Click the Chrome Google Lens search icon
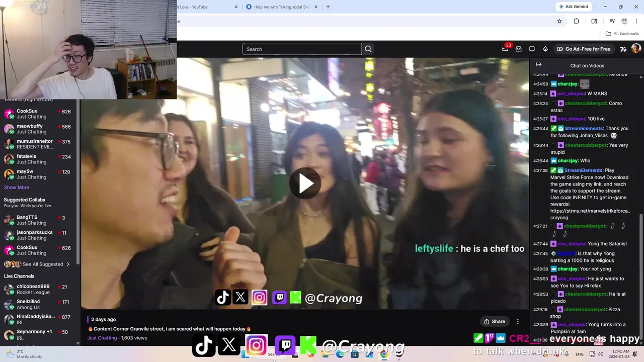The height and width of the screenshot is (362, 644). [594, 21]
